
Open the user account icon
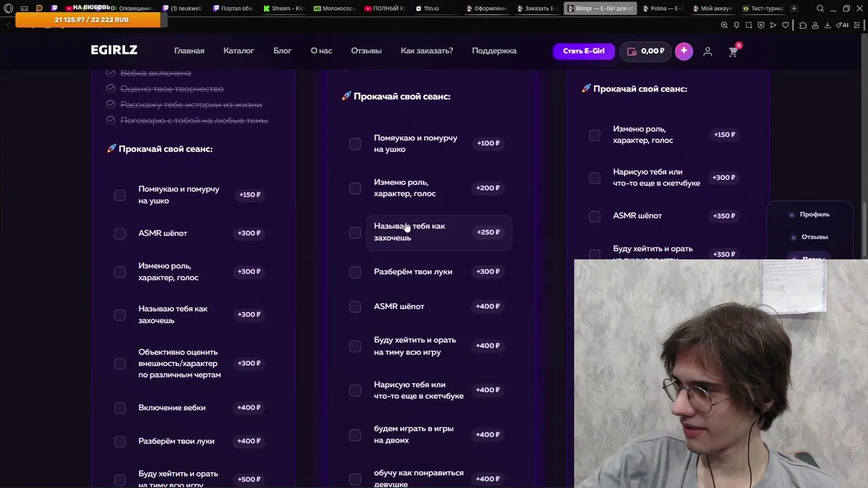coord(707,52)
